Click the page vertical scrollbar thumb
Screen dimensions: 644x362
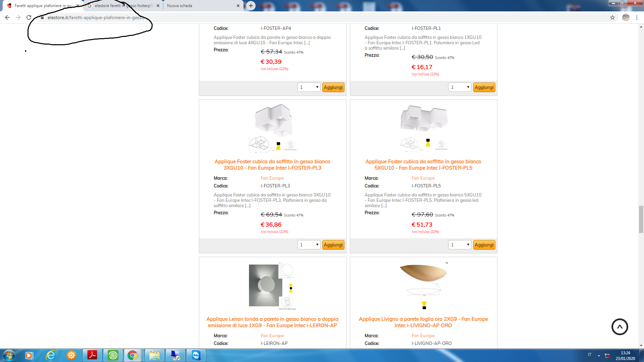tap(641, 220)
